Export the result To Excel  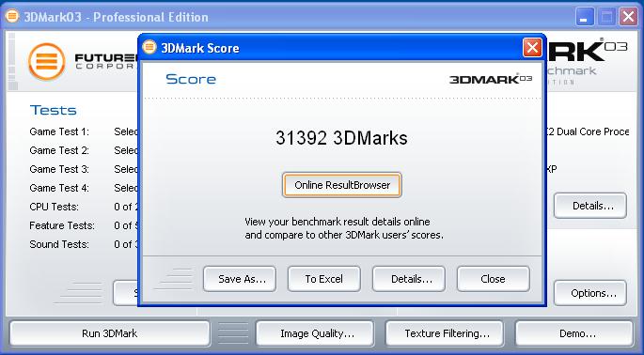pos(324,279)
